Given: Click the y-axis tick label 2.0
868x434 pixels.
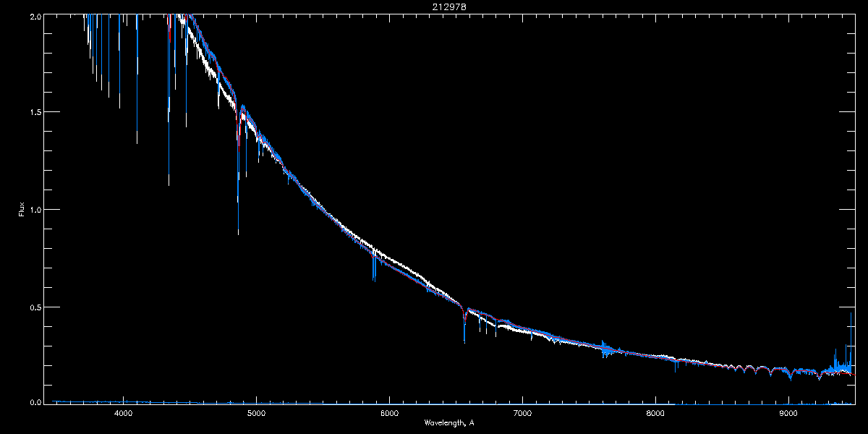Looking at the screenshot, I should pos(34,16).
